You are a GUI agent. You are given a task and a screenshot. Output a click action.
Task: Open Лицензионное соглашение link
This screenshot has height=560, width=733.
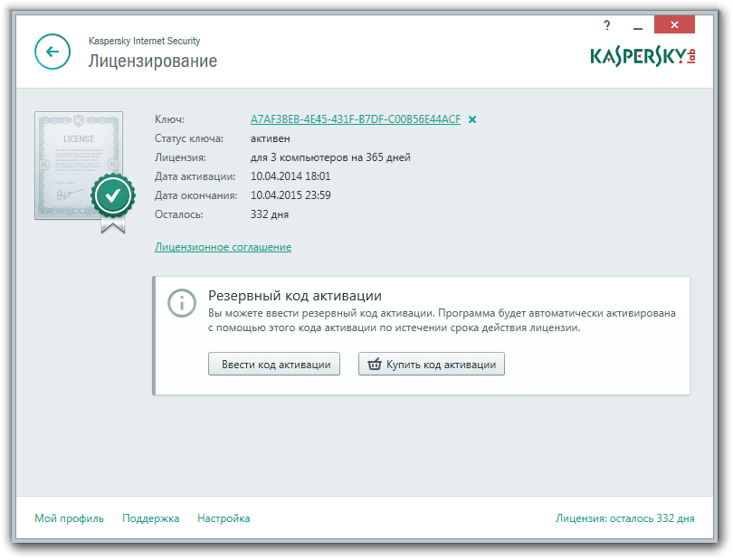click(x=223, y=247)
